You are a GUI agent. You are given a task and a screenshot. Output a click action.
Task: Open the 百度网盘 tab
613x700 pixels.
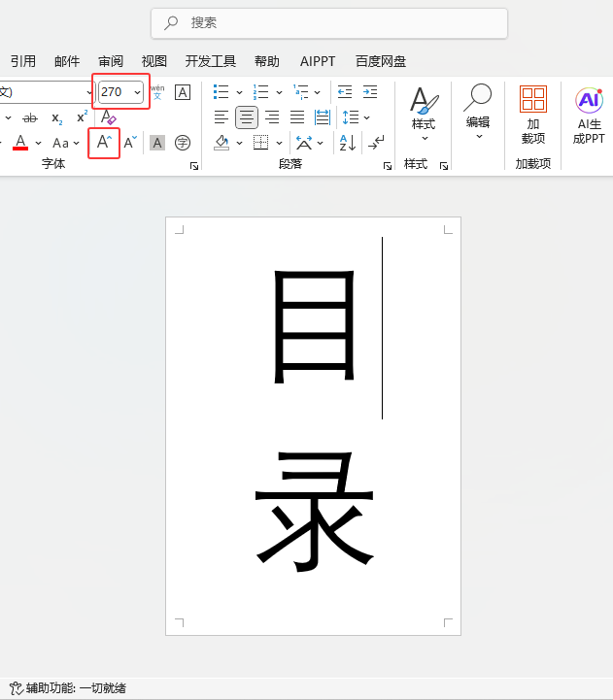click(381, 61)
